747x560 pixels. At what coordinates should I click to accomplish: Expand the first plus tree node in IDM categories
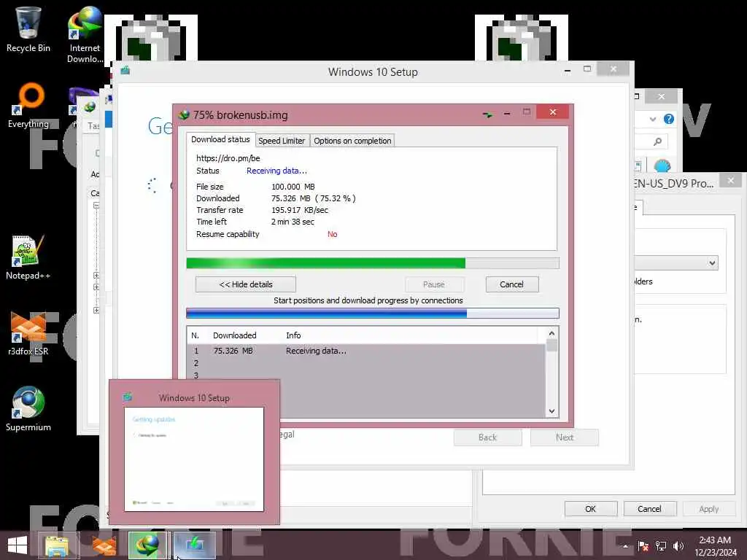[x=96, y=275]
